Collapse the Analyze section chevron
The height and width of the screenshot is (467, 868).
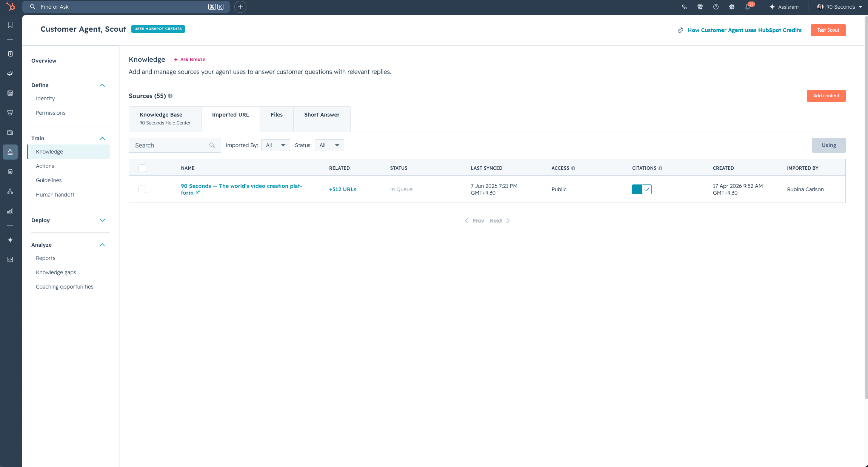(x=102, y=245)
